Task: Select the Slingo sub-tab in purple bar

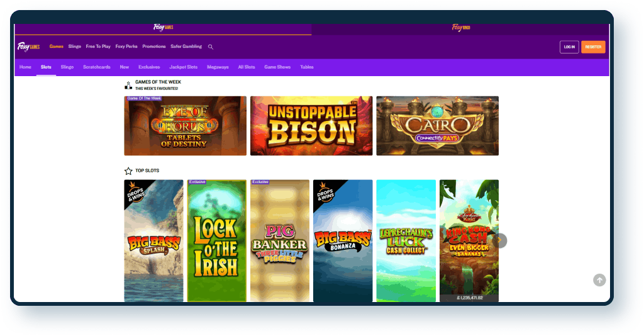Action: coord(67,67)
